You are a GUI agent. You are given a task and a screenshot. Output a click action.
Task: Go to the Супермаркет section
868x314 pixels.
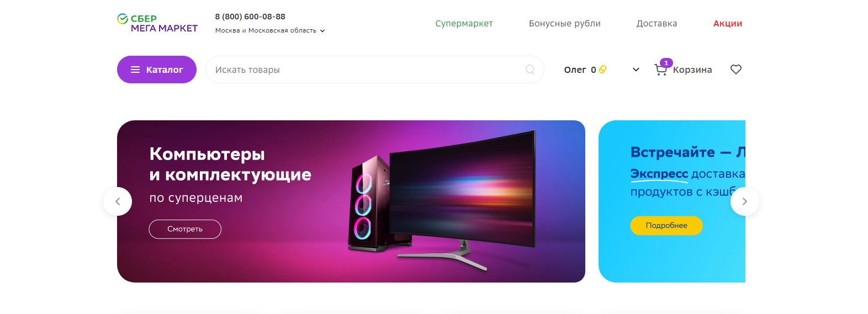tap(464, 24)
